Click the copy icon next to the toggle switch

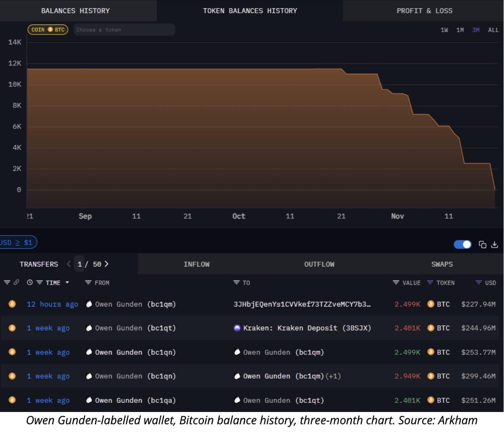click(x=483, y=245)
